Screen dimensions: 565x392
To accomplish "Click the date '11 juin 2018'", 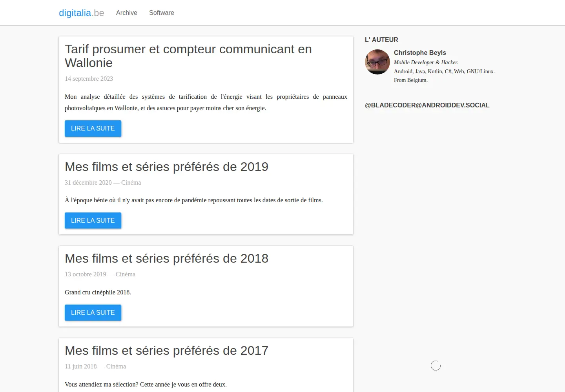I will pyautogui.click(x=81, y=367).
